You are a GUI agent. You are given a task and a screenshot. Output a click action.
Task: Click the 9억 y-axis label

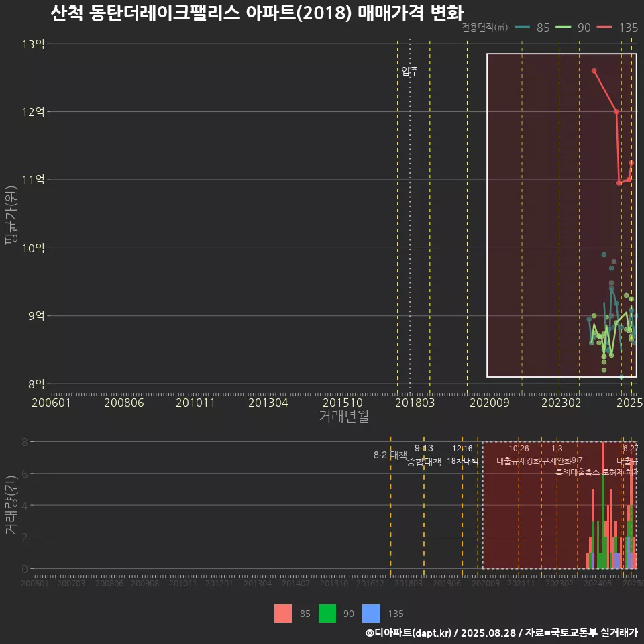click(36, 316)
